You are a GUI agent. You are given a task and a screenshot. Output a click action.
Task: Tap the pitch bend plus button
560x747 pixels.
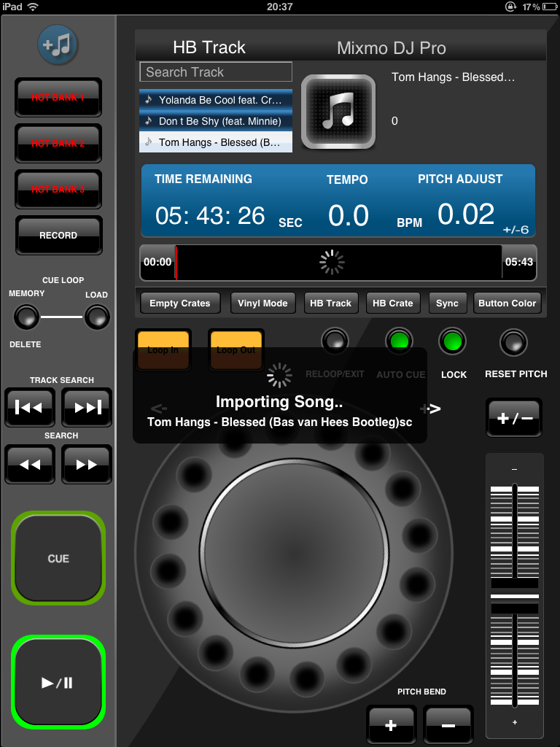(x=391, y=724)
